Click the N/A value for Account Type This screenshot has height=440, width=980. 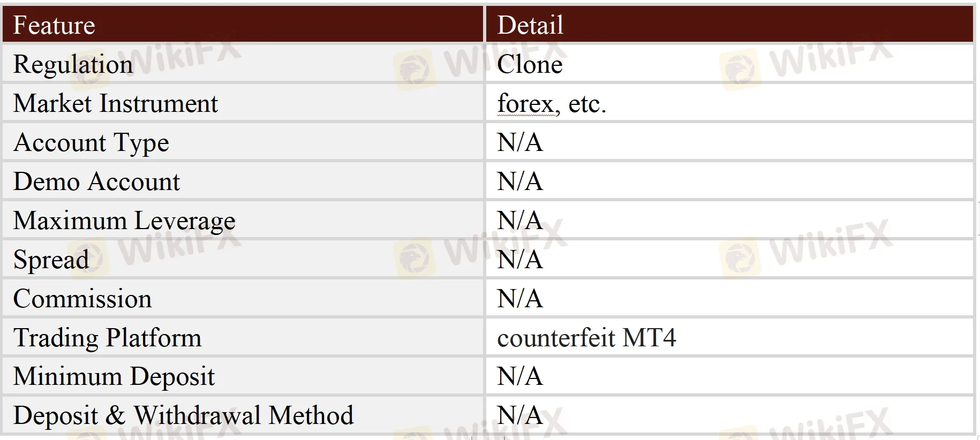click(519, 142)
